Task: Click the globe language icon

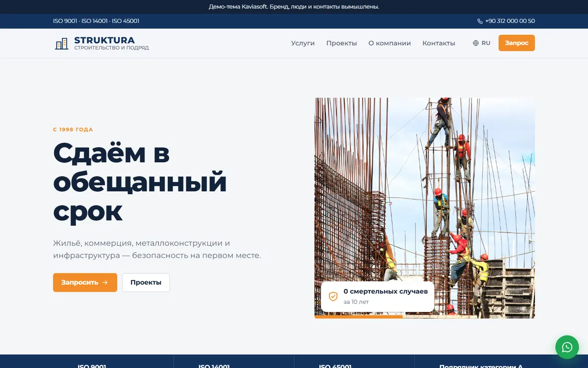Action: [x=476, y=43]
